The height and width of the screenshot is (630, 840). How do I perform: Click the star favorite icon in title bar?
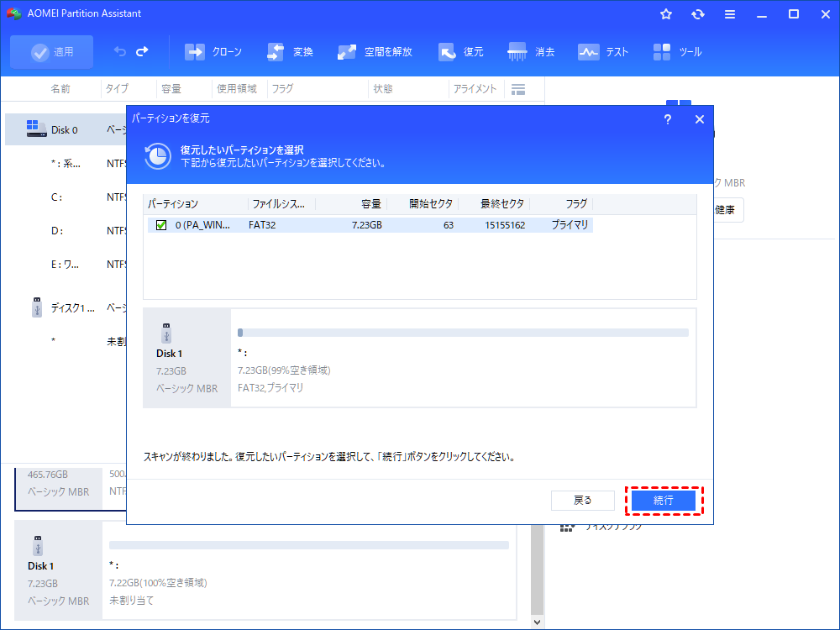click(x=666, y=14)
